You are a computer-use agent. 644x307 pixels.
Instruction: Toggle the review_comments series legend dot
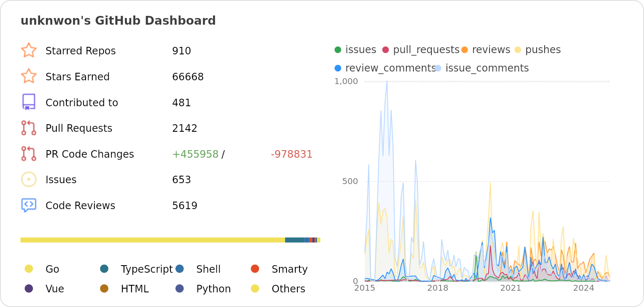click(338, 68)
